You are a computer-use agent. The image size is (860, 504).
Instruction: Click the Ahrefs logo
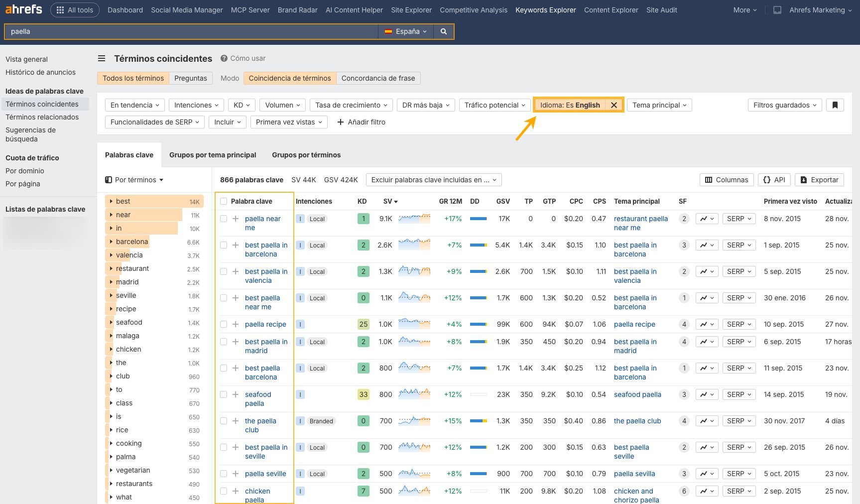23,9
